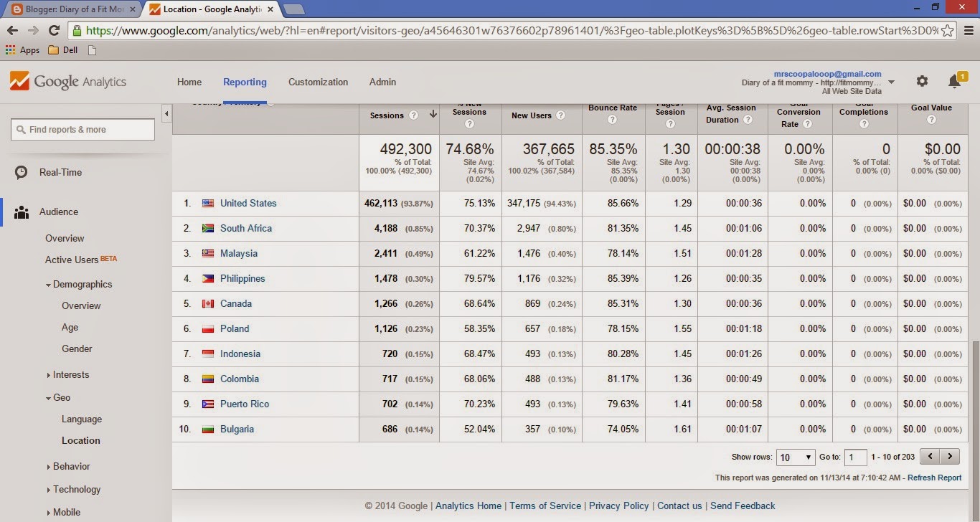Viewport: 980px width, 522px height.
Task: Select the Location Google Analytics browser tab
Action: (210, 9)
